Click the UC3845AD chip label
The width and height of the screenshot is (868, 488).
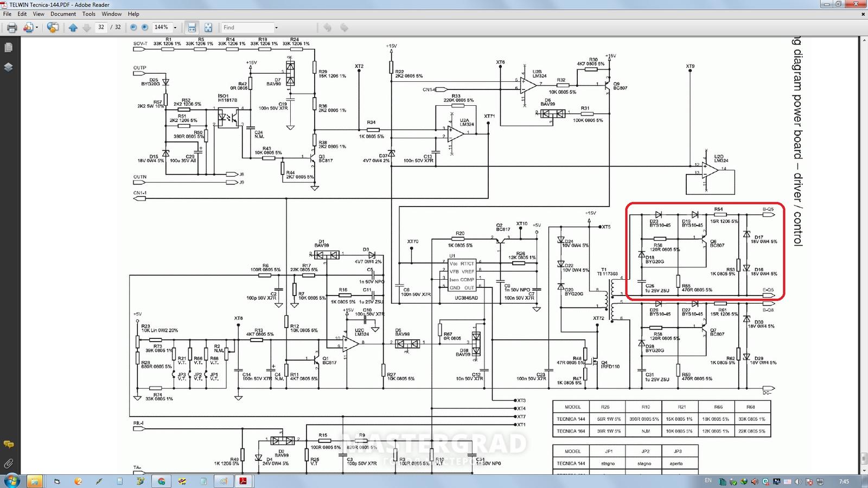pos(467,298)
